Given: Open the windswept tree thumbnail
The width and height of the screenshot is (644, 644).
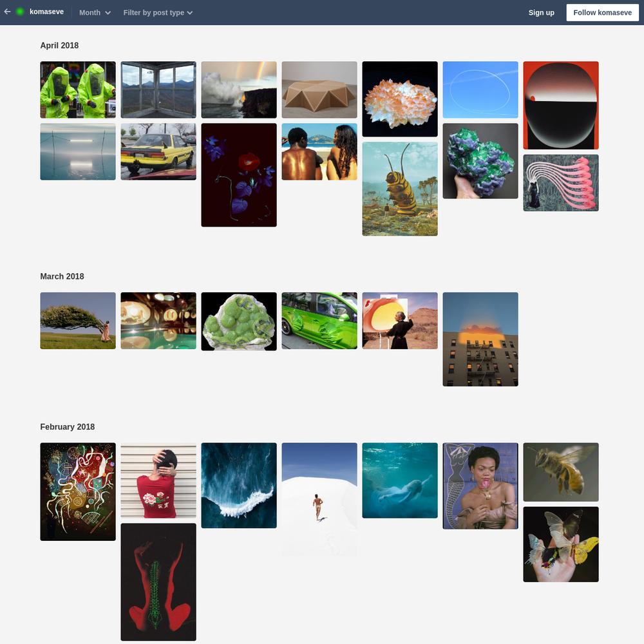Looking at the screenshot, I should [78, 321].
